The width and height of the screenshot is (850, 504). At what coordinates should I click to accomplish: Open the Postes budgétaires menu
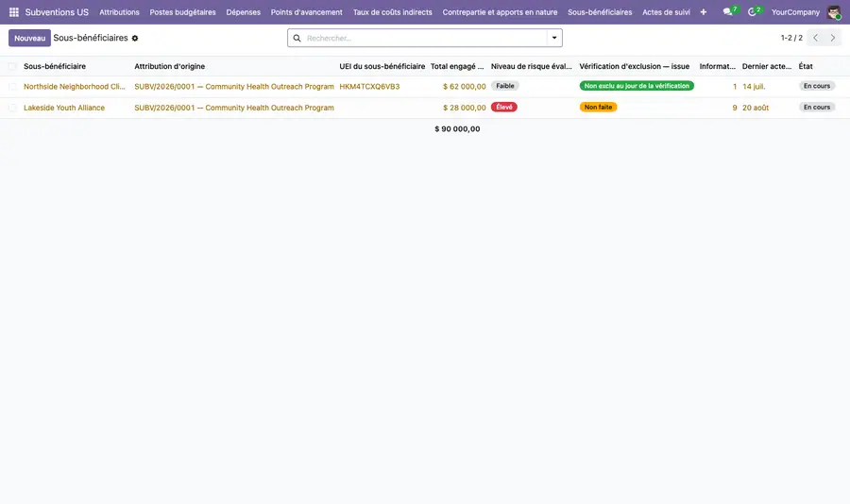pos(182,12)
